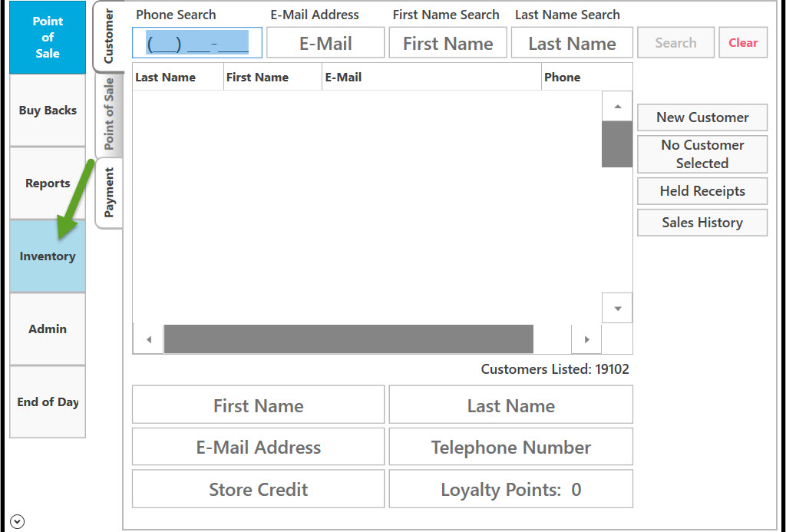The image size is (786, 532).
Task: Focus the Last Name search field
Action: (572, 43)
